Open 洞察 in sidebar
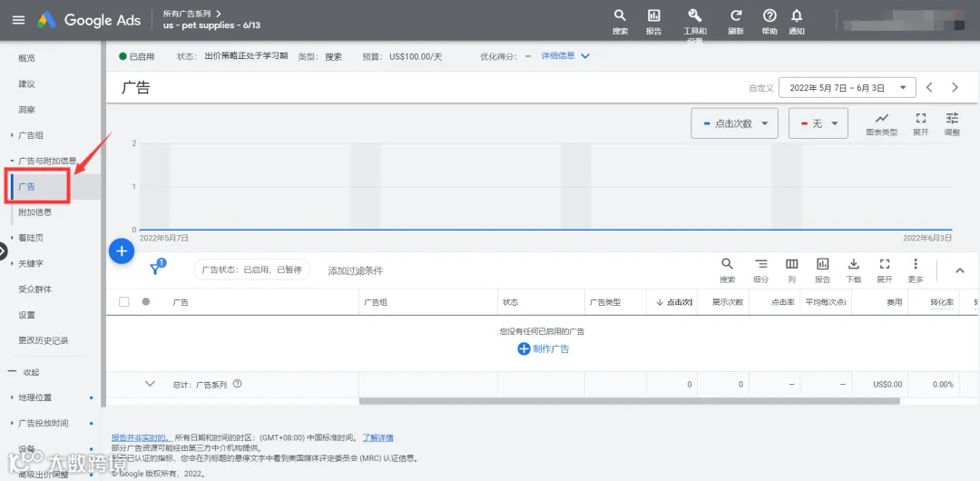The width and height of the screenshot is (980, 481). [x=27, y=110]
